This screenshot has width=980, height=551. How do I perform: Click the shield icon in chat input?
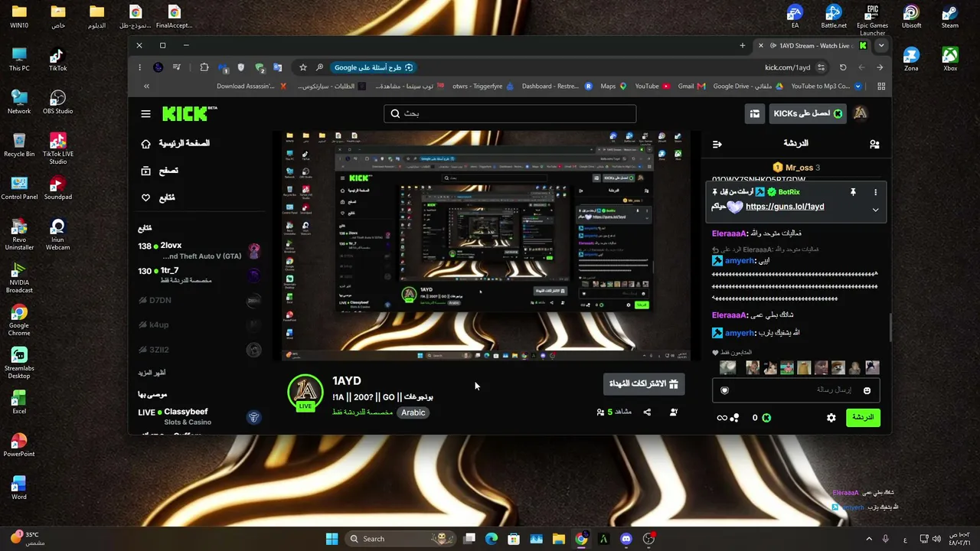point(724,391)
